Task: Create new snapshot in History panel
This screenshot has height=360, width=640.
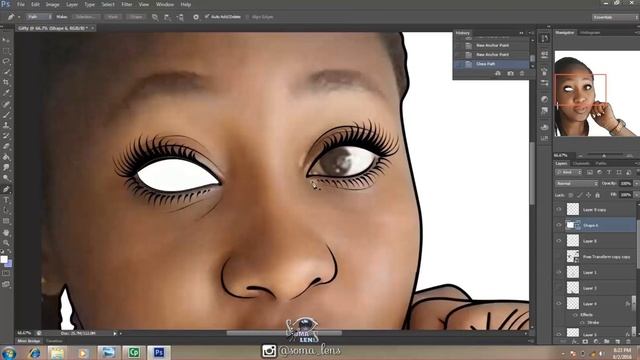Action: click(510, 73)
